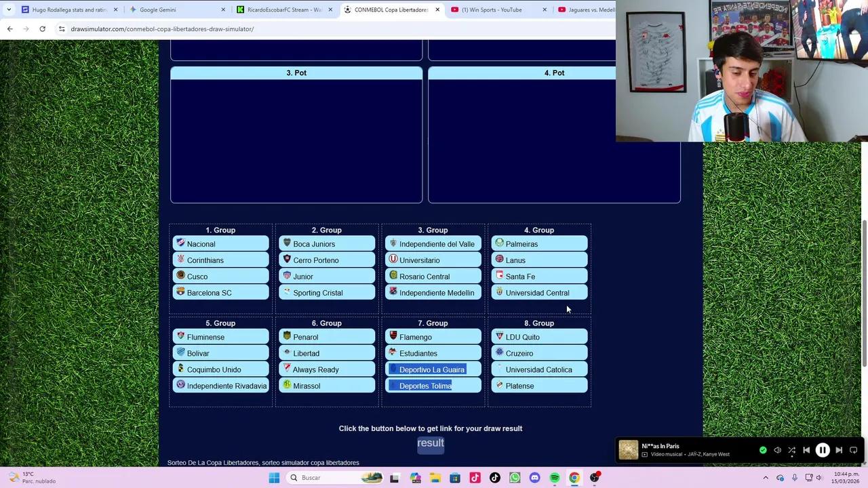Select Mirassol in Group 6

tap(327, 386)
